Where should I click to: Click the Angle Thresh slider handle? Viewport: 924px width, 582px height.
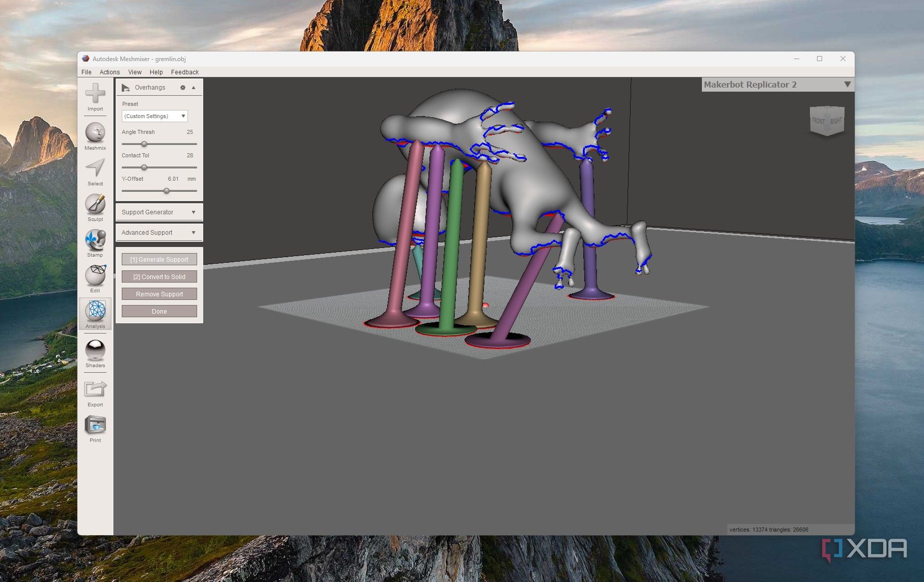144,144
